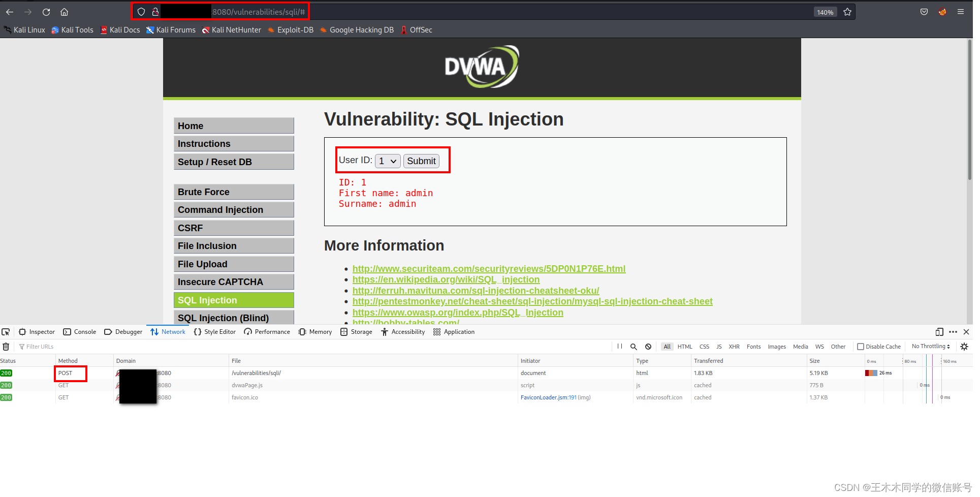Viewport: 980px width, 497px height.
Task: Open the Save to Pocket icon
Action: tap(924, 12)
